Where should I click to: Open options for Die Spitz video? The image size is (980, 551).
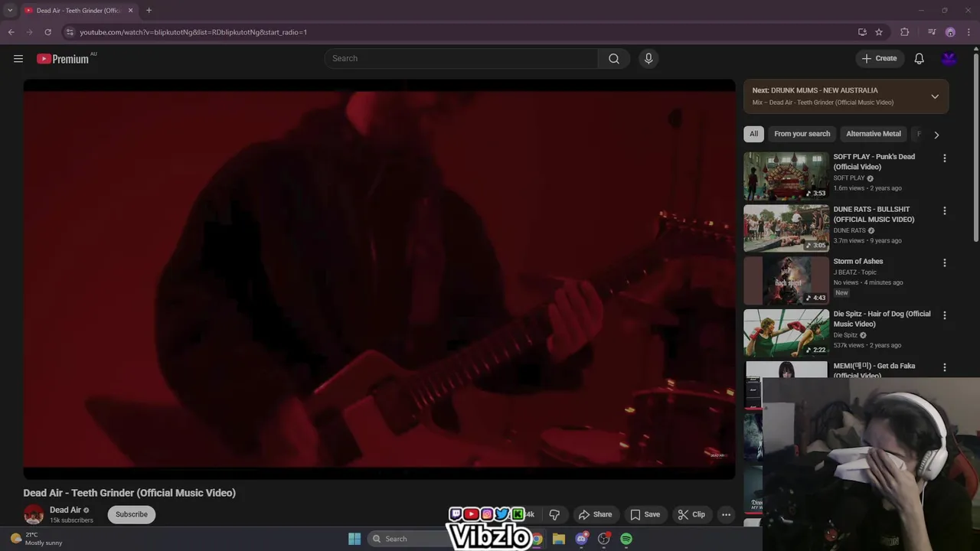(x=944, y=315)
